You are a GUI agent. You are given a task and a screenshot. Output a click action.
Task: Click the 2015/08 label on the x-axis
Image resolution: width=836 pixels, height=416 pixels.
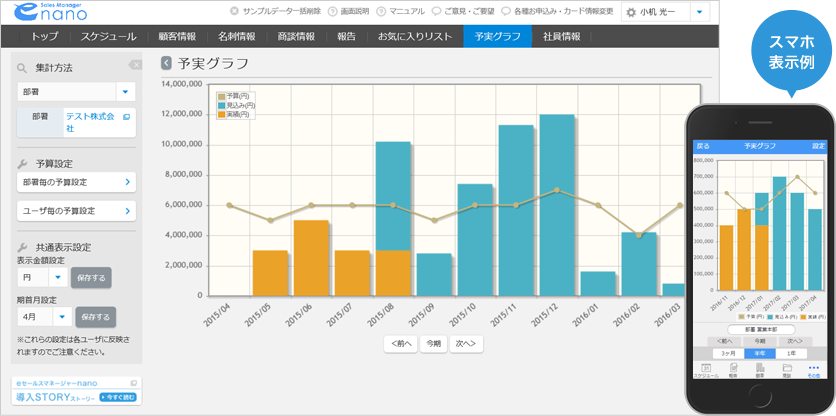[381, 317]
